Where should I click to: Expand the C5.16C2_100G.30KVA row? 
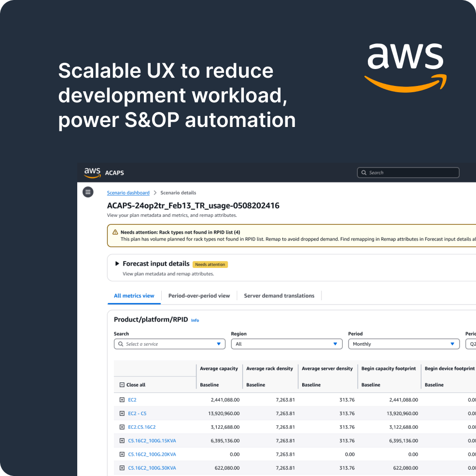pos(122,468)
